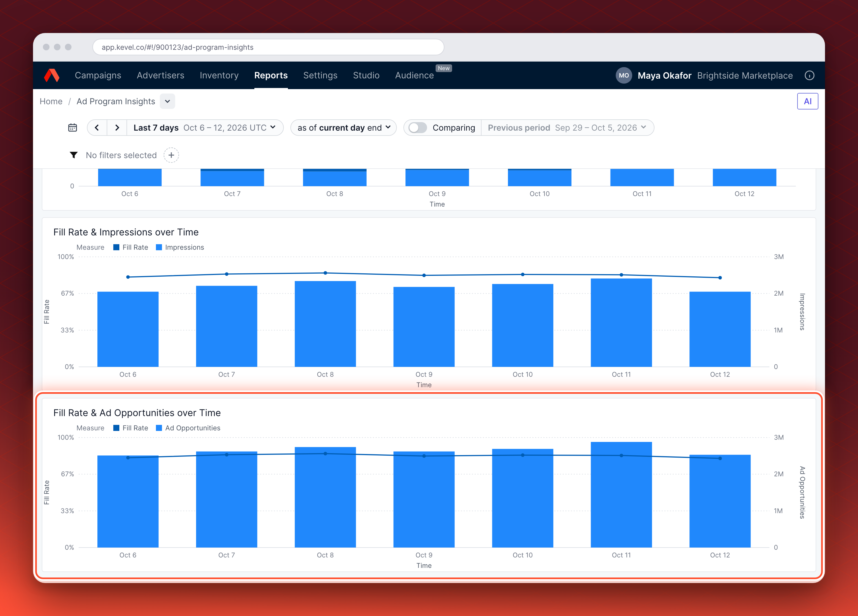Click Ad Opportunities legend color swatch
Screen dimensions: 858x616
[159, 428]
